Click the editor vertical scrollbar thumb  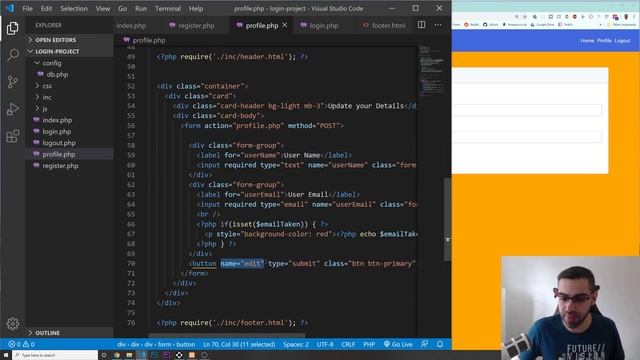pos(447,220)
